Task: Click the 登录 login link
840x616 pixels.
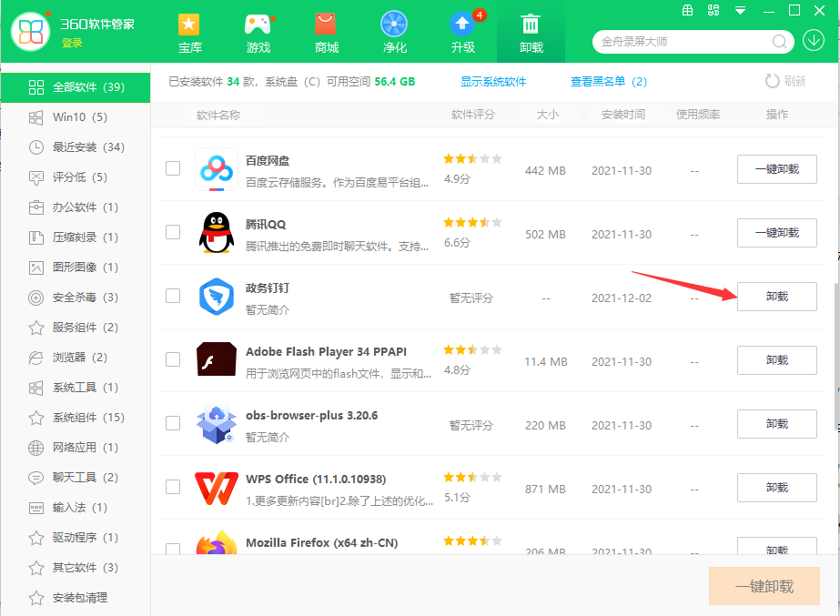Action: 72,43
